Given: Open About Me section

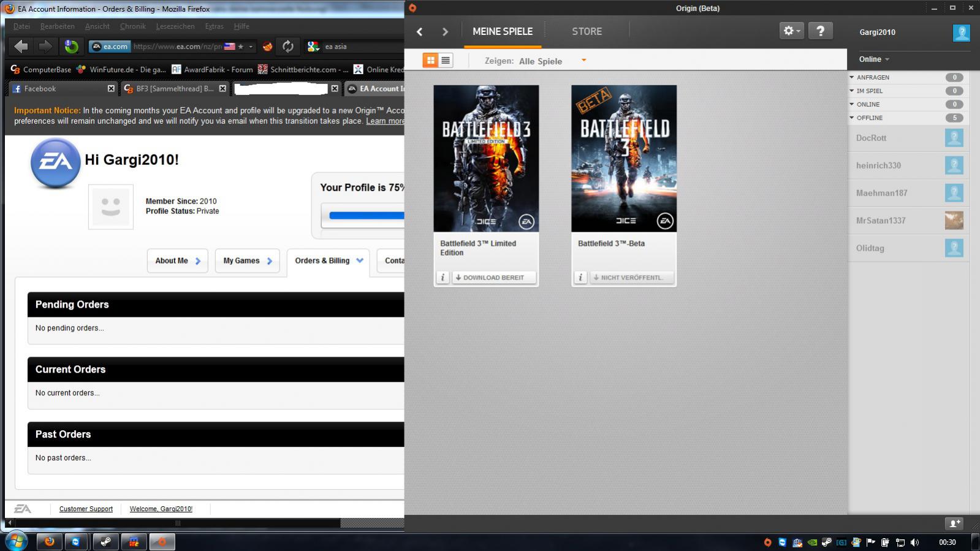Looking at the screenshot, I should click(x=178, y=260).
